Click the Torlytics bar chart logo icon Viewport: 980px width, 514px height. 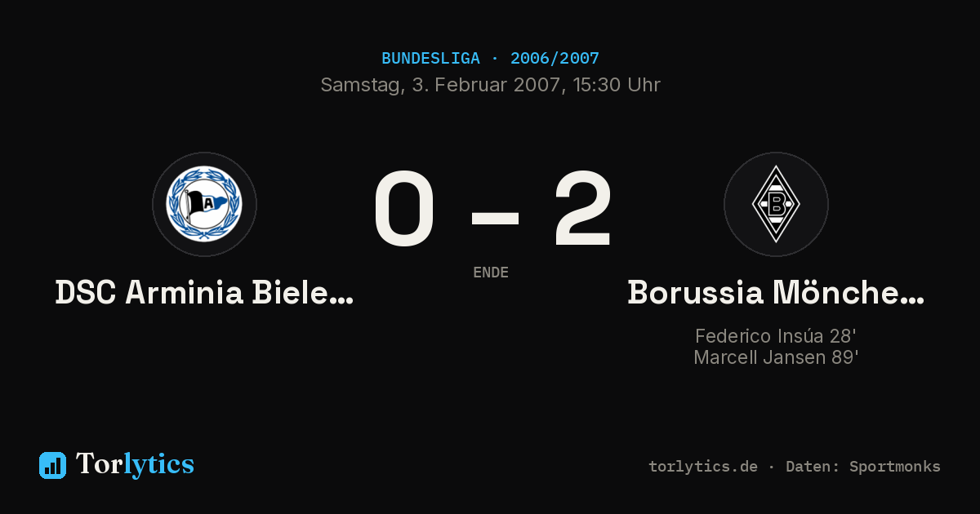(x=52, y=465)
